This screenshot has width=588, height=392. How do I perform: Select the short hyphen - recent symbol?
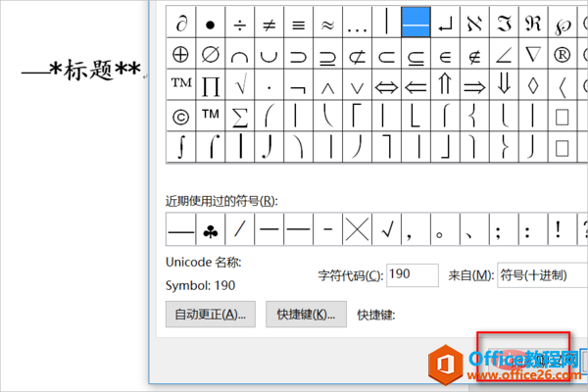coord(327,229)
